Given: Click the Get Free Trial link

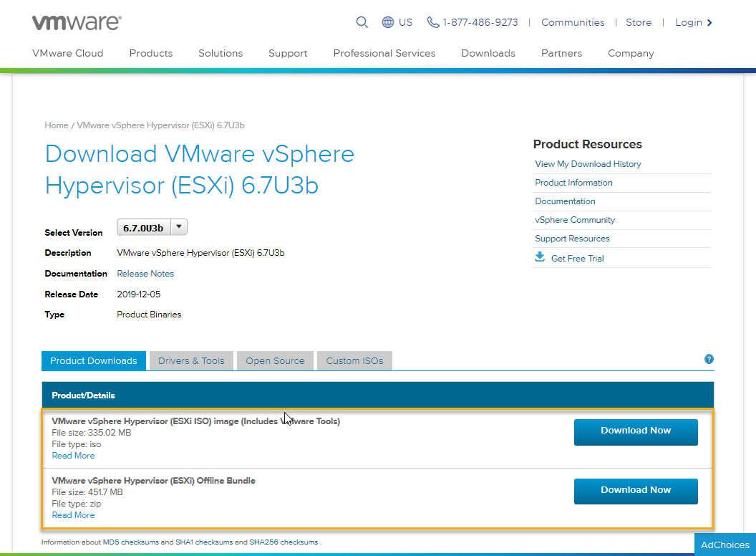Looking at the screenshot, I should tap(578, 259).
